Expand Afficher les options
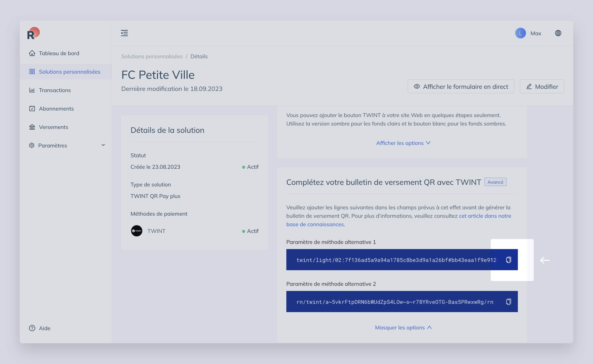Screen dimensions: 593x364 click(403, 143)
